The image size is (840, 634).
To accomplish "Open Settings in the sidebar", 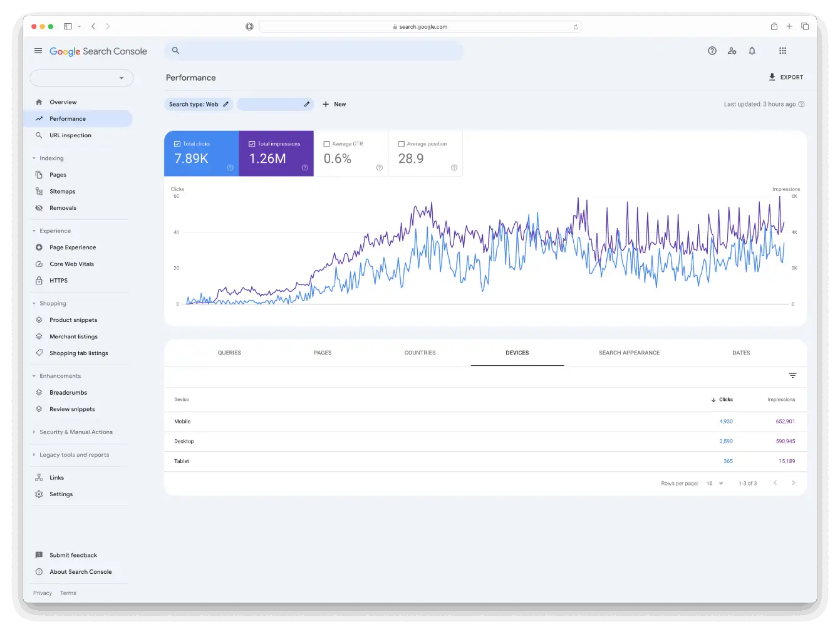I will [78, 494].
